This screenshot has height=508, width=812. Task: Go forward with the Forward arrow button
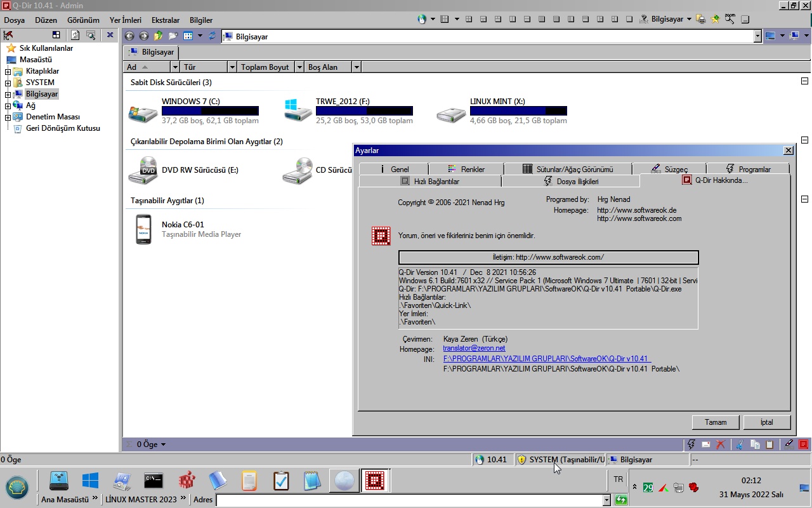pos(144,36)
